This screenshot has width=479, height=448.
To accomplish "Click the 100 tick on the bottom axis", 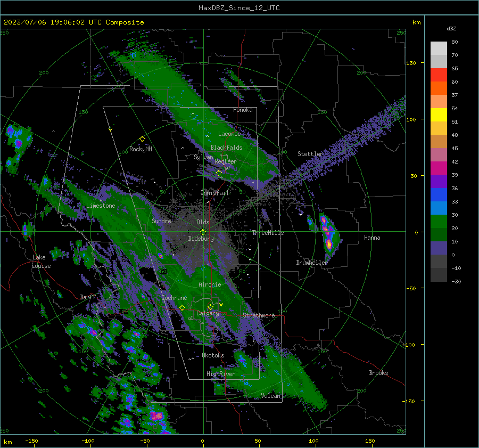I will (313, 441).
